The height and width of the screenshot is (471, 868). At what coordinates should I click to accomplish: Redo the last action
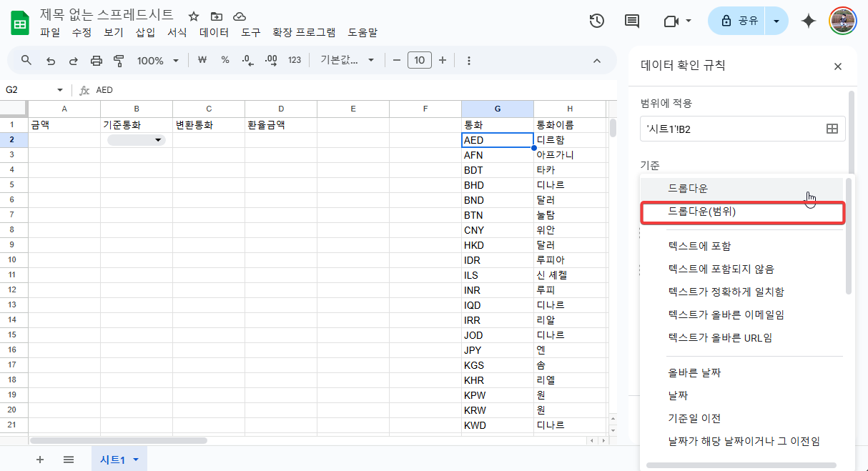(x=73, y=60)
